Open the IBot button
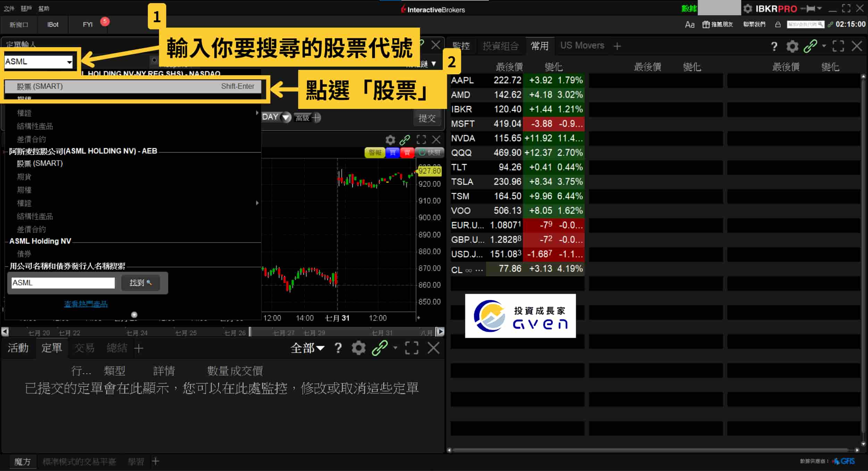868x471 pixels. 53,25
